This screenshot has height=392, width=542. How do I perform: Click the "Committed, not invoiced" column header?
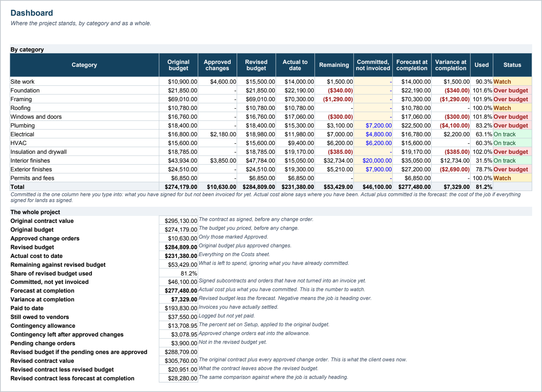click(373, 65)
